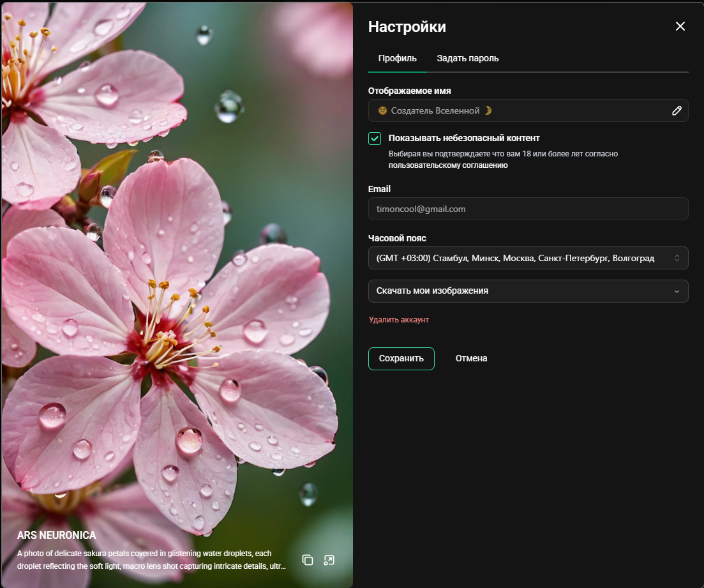Focus the Отображаемое имя text field

click(x=528, y=110)
